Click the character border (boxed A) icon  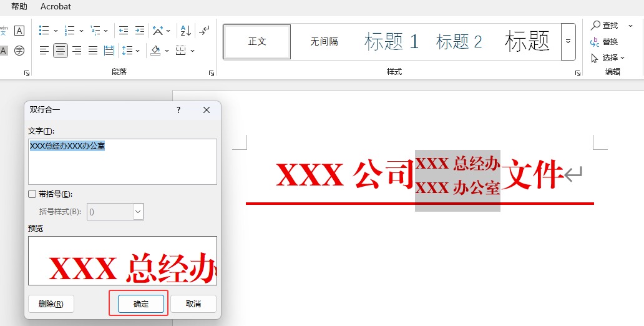19,31
